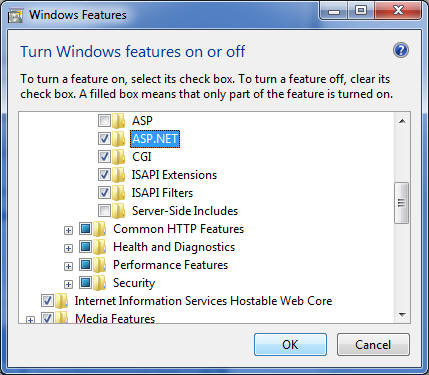Select the ASP.NET folder icon

tap(119, 139)
